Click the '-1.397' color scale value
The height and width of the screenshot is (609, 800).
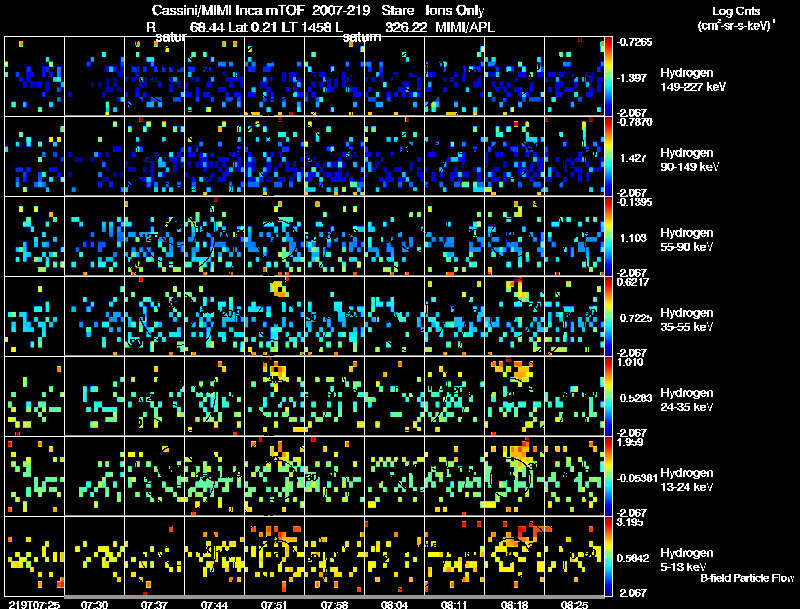click(632, 78)
